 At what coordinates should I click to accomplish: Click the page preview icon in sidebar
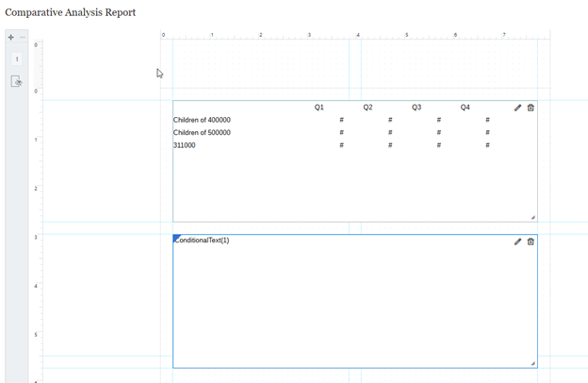(17, 82)
